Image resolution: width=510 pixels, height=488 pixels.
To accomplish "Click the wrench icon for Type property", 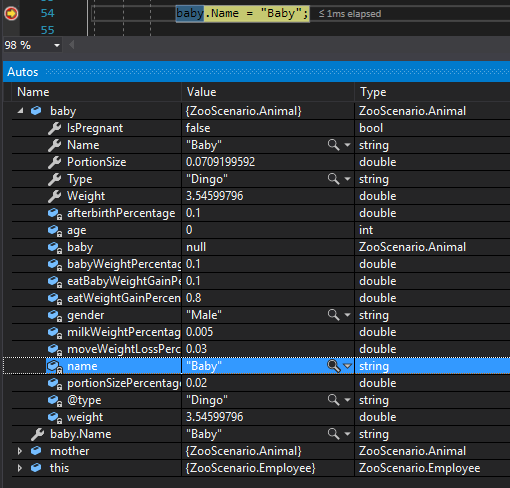I will click(x=54, y=179).
